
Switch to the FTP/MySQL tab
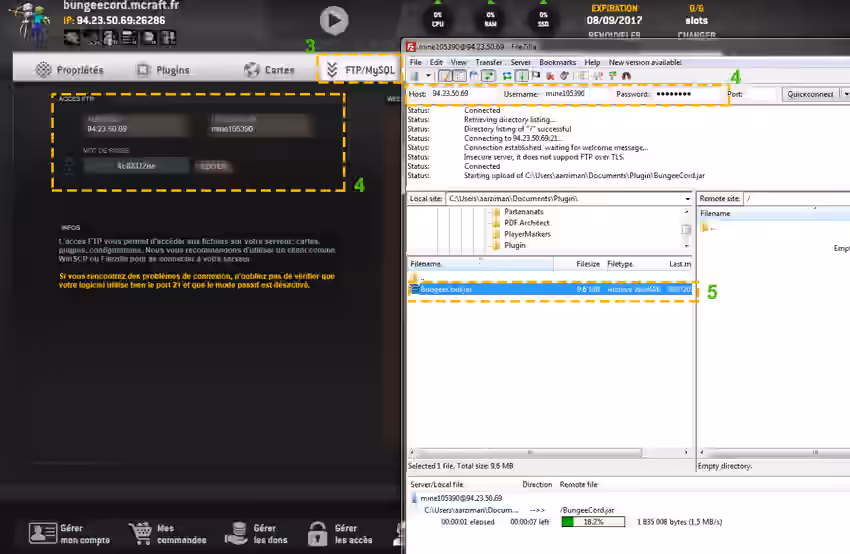tap(360, 70)
